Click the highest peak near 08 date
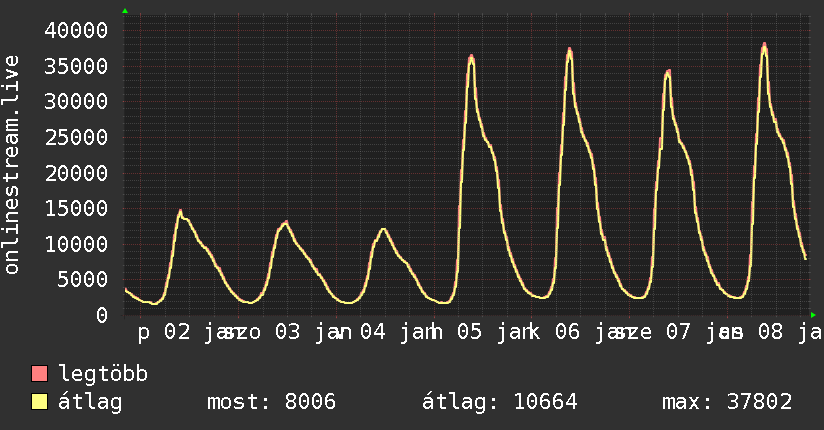 [x=765, y=46]
